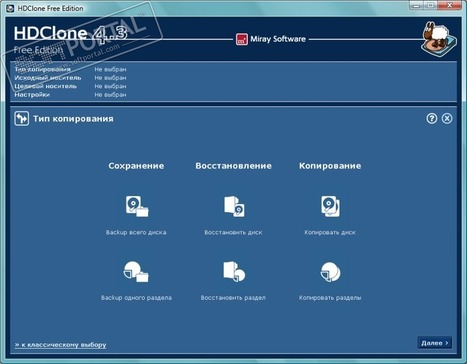Click the 'Backup всего диска' label

pyautogui.click(x=136, y=232)
